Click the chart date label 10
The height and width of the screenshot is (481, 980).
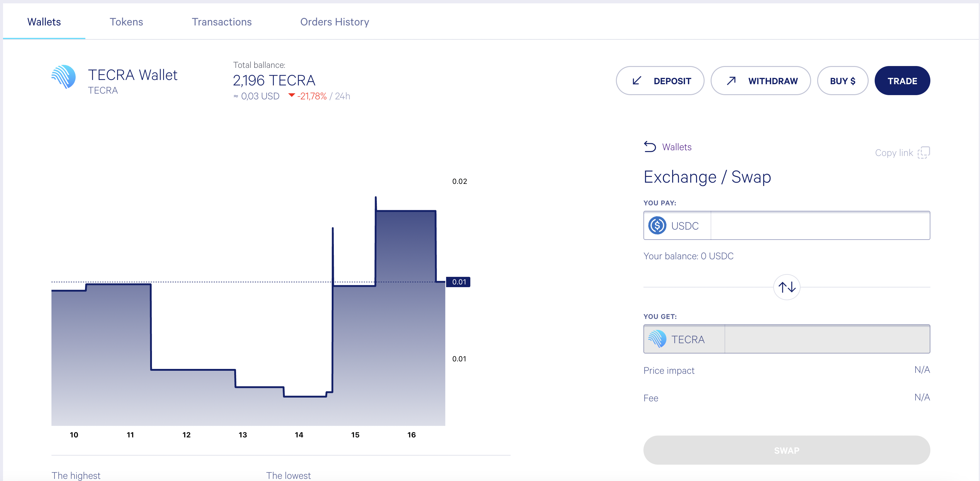pos(74,435)
